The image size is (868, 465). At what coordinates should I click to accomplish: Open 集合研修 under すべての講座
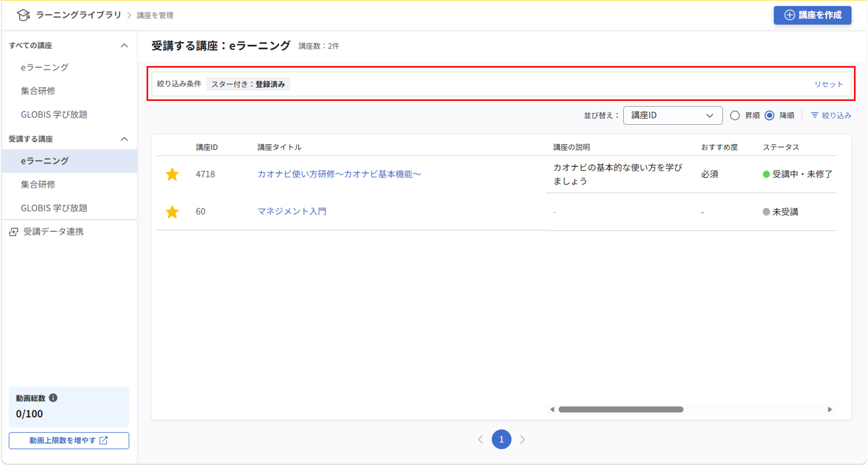[x=38, y=91]
